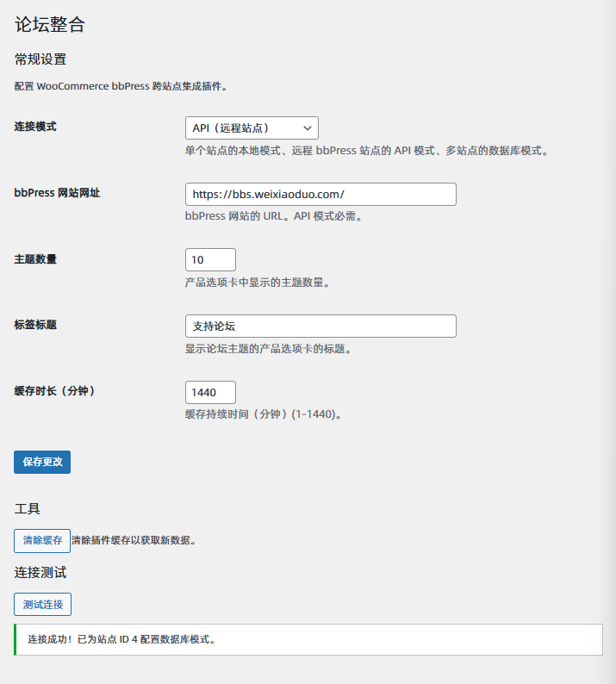The height and width of the screenshot is (684, 616).
Task: Click the 连接成功 success notice
Action: [121, 640]
